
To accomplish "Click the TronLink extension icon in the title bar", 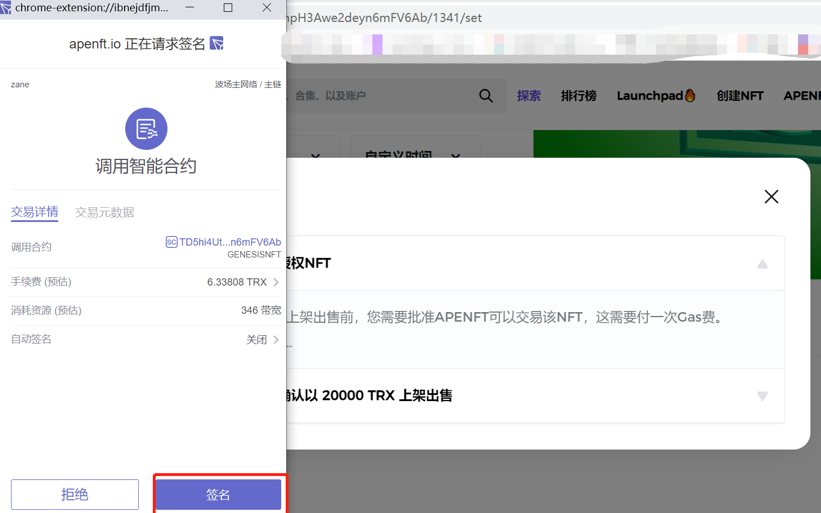I will click(5, 7).
